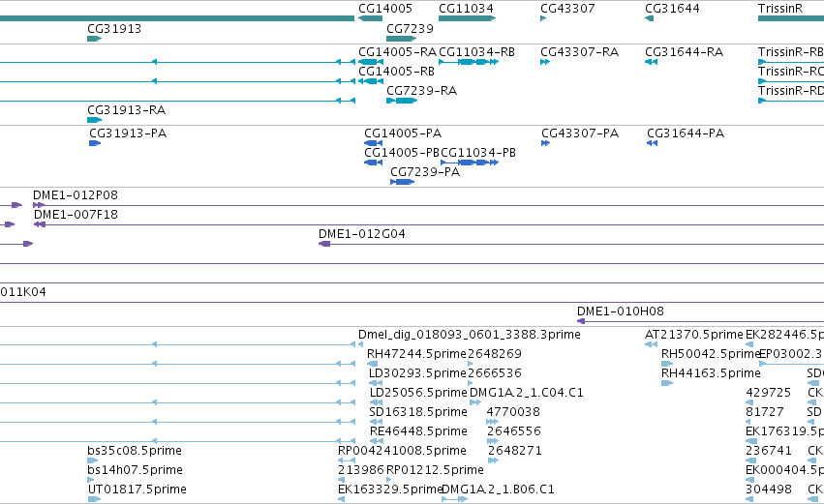Click the CG31644-PA protein label

686,133
